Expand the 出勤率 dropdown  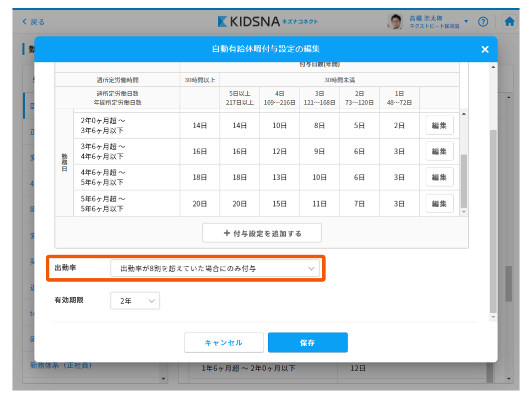pyautogui.click(x=215, y=268)
